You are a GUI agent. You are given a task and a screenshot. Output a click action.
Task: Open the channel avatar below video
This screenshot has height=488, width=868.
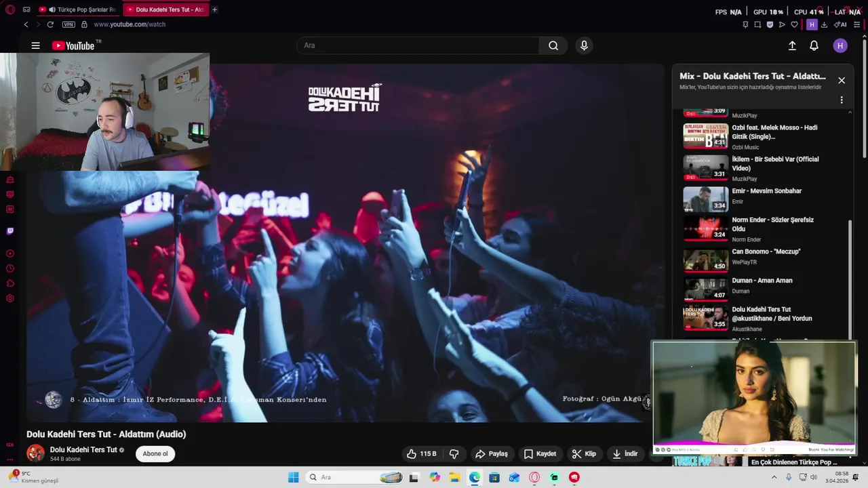coord(35,453)
